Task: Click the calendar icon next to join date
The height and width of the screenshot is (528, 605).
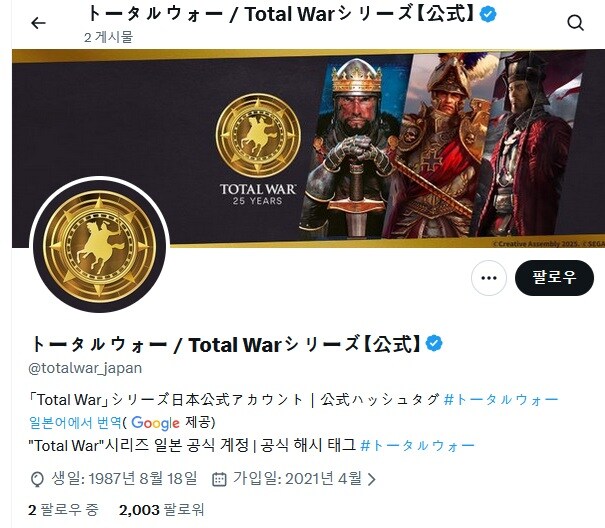Action: [x=219, y=479]
